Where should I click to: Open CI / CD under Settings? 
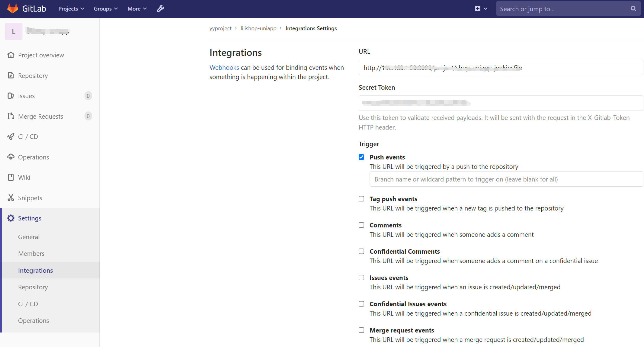coord(28,304)
